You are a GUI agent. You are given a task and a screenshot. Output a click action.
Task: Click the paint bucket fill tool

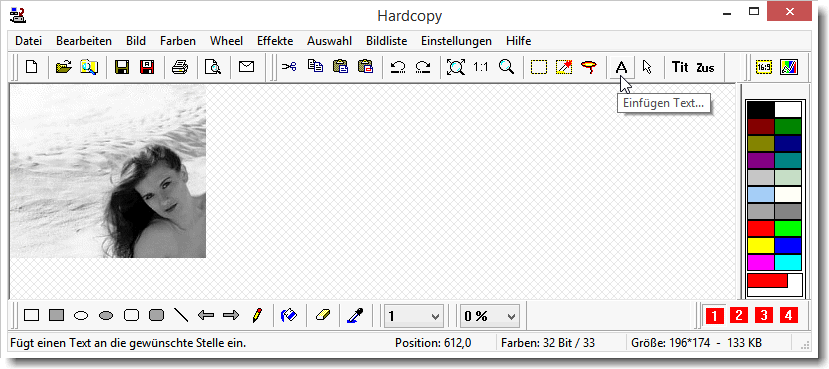click(289, 316)
